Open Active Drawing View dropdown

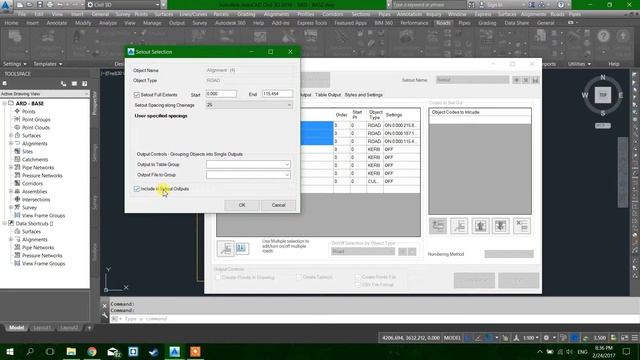pyautogui.click(x=44, y=94)
